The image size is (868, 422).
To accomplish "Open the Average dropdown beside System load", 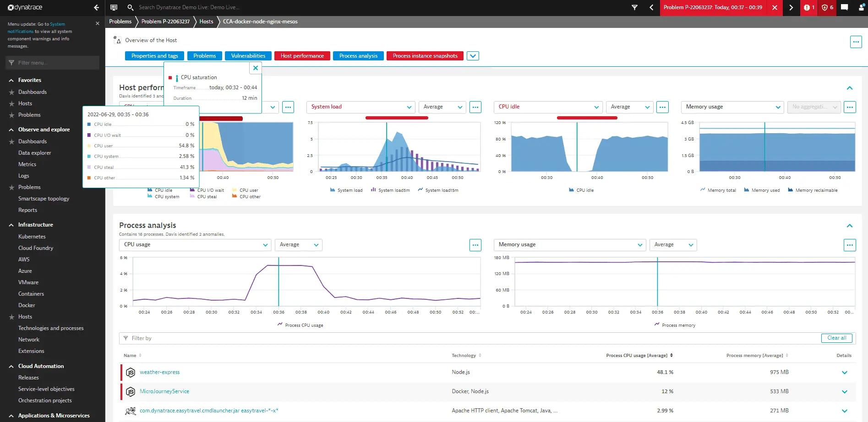I will [442, 107].
